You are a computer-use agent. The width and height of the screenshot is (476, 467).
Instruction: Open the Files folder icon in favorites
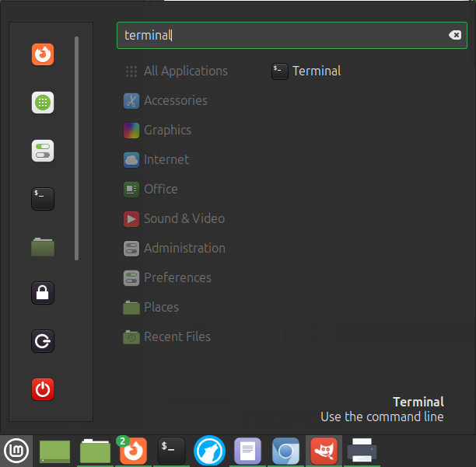pyautogui.click(x=43, y=247)
